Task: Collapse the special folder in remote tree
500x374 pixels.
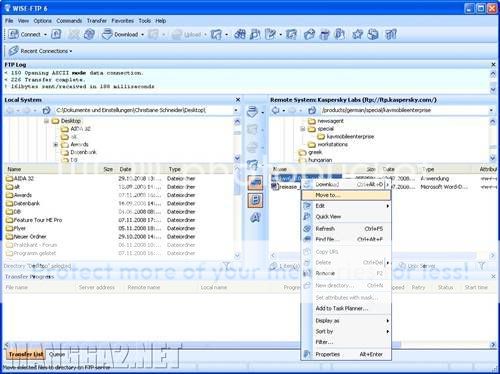Action: pyautogui.click(x=303, y=129)
